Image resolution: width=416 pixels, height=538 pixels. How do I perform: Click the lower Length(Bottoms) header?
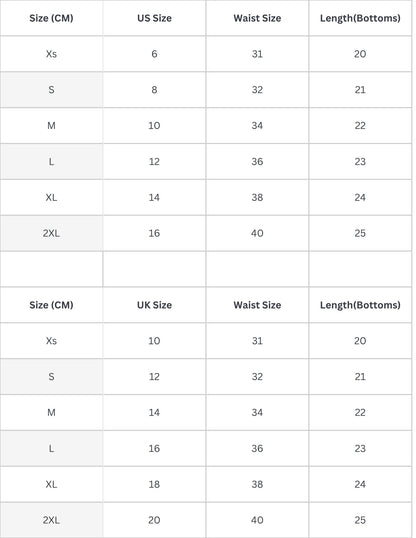click(x=360, y=305)
